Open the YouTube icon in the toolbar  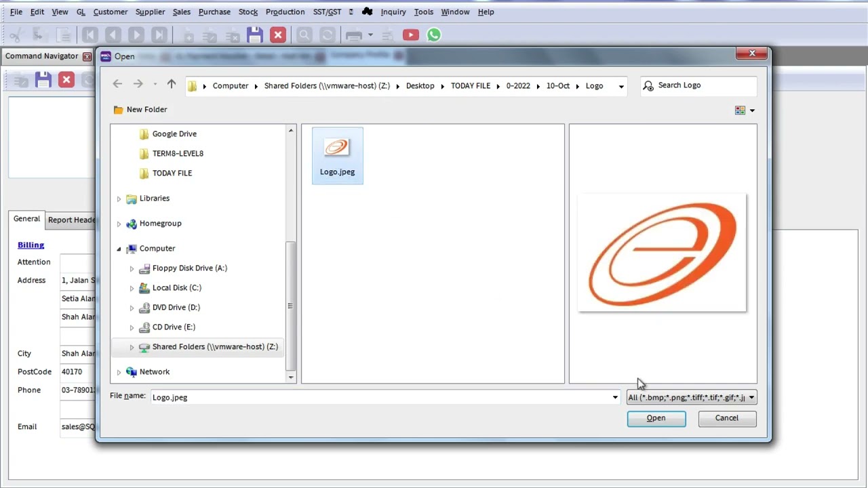(410, 35)
